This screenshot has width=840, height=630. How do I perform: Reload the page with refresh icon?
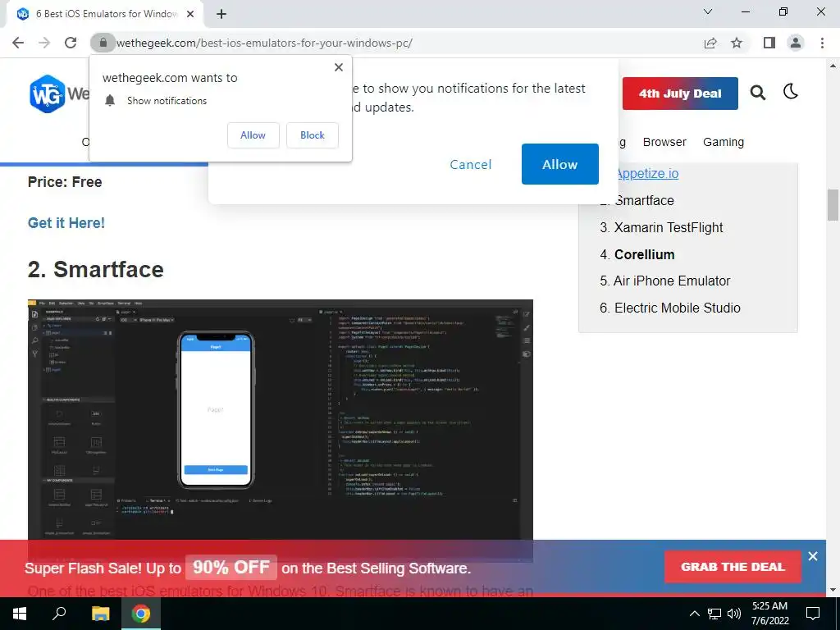tap(71, 43)
